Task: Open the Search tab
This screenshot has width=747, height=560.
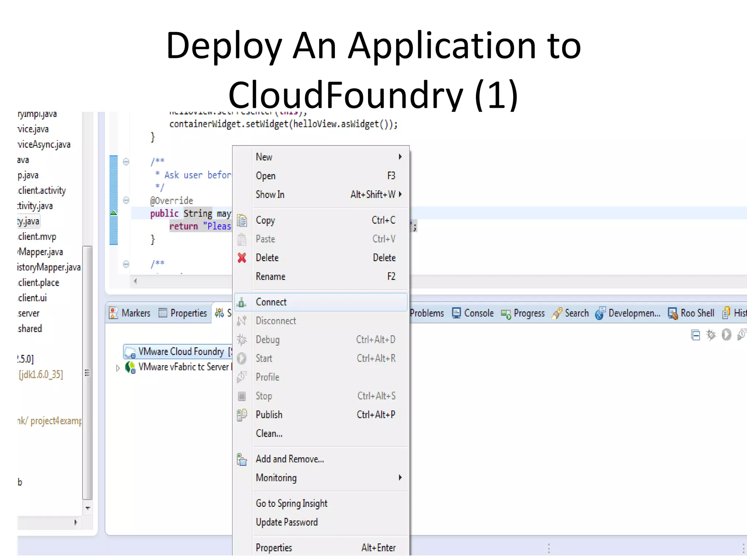Action: coord(570,313)
